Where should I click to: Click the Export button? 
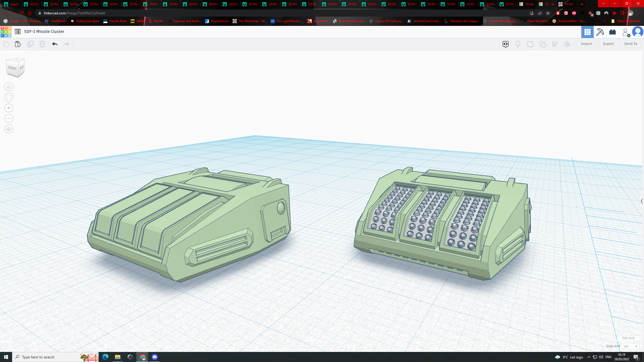tap(609, 44)
